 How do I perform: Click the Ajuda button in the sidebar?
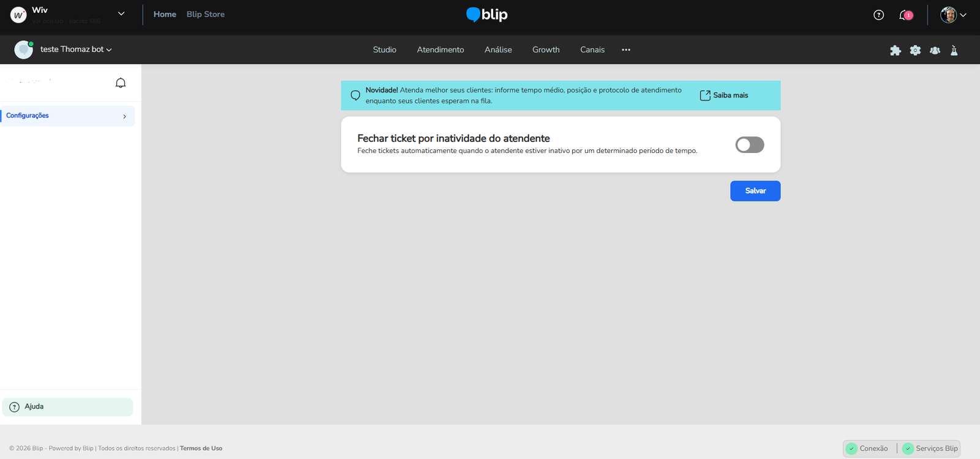[x=67, y=407]
